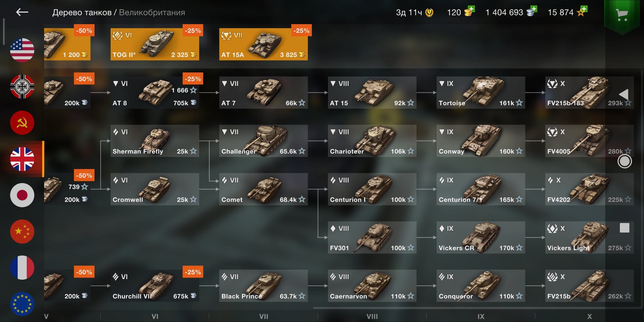Screen dimensions: 644x322
Task: Add free experience via star plus icon
Action: 582,12
